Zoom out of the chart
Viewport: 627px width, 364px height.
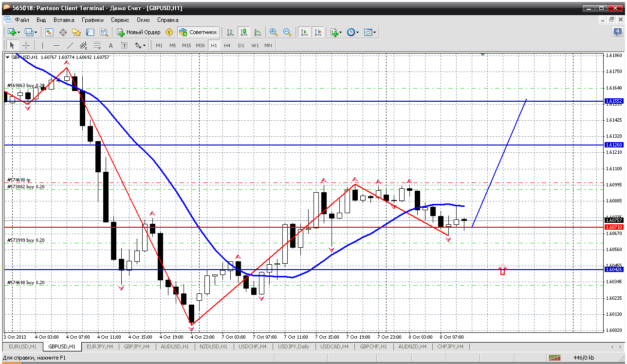pos(287,32)
